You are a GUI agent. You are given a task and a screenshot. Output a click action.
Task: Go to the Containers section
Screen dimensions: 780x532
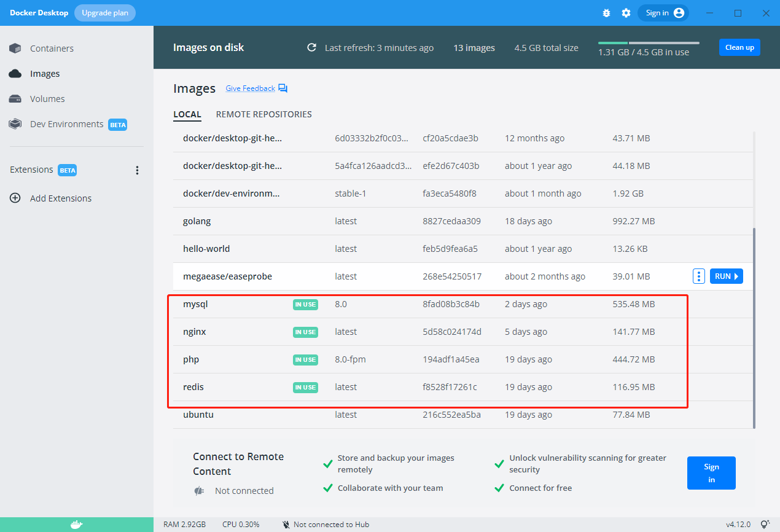pyautogui.click(x=52, y=49)
